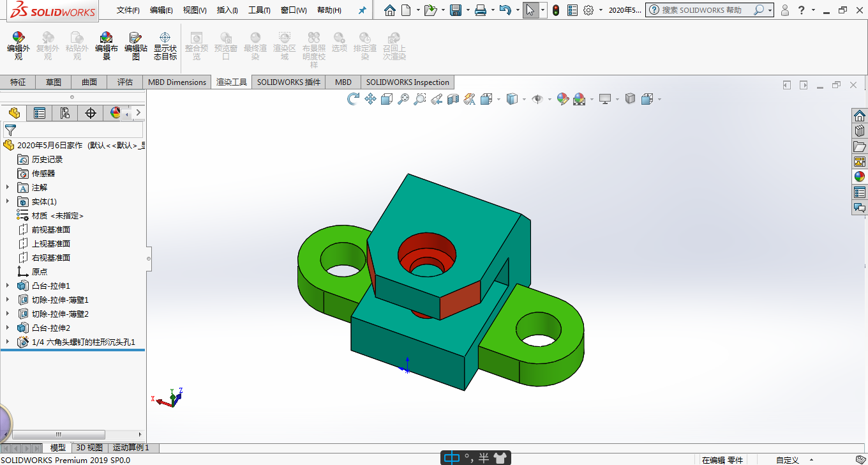This screenshot has width=868, height=465.
Task: Open the Options gear icon
Action: click(x=588, y=10)
